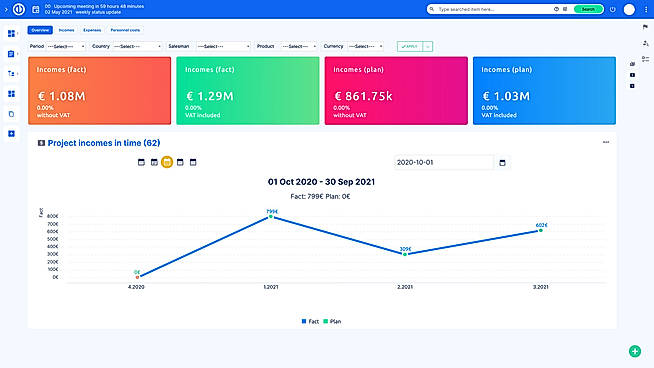Switch to the Expenses tab
Viewport: 654px width, 368px height.
click(x=92, y=30)
